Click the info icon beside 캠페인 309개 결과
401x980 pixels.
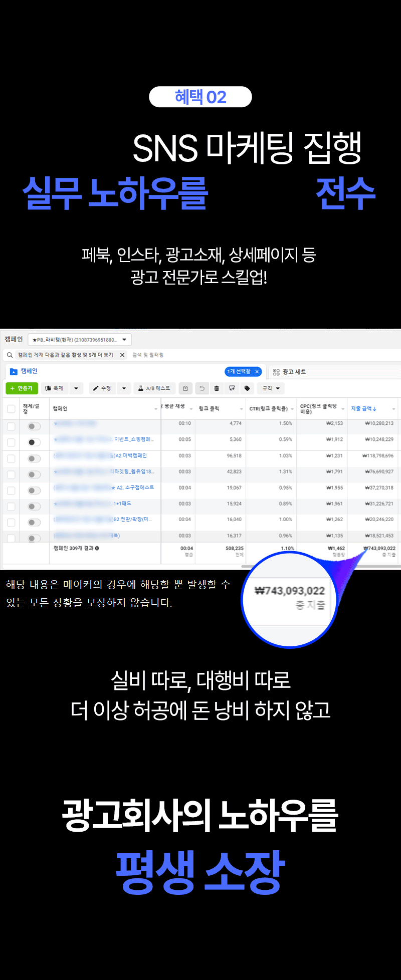point(97,548)
